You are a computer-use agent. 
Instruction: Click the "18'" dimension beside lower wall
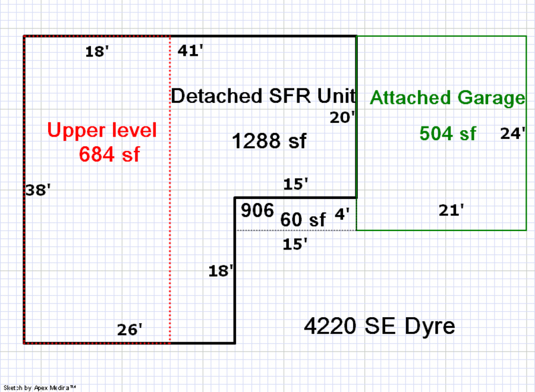pyautogui.click(x=221, y=271)
